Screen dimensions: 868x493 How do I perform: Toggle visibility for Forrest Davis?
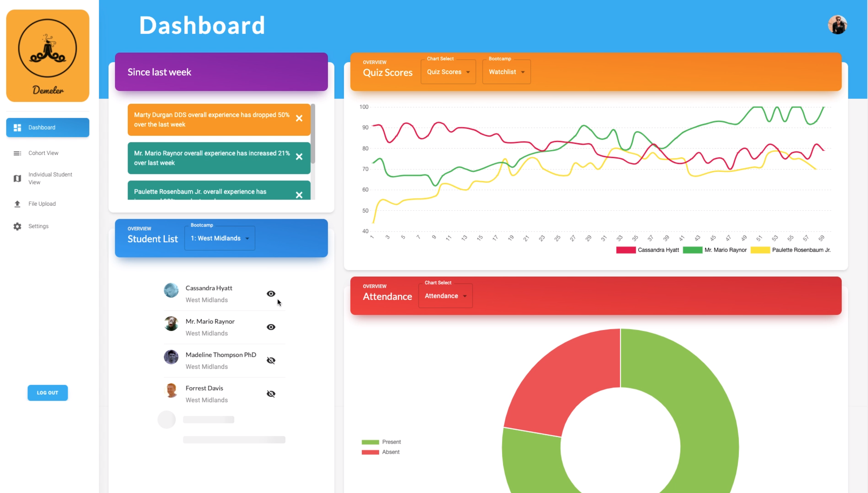click(271, 394)
